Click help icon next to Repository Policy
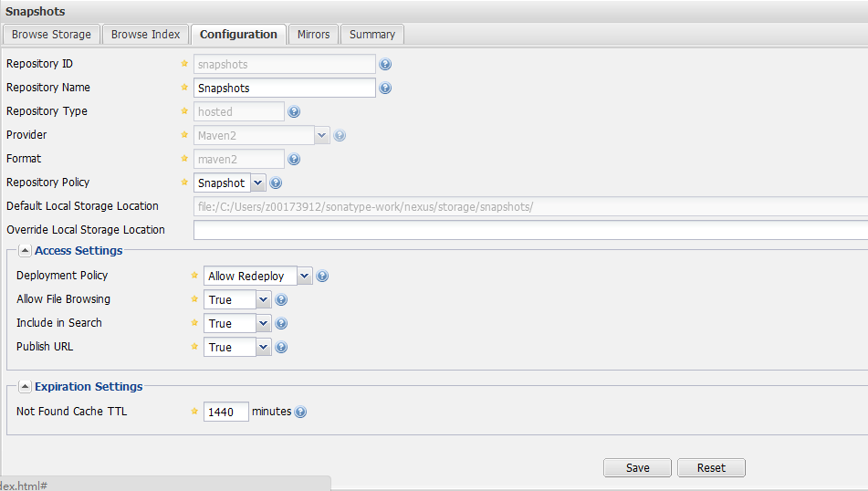Viewport: 868px width, 491px height. coord(276,183)
